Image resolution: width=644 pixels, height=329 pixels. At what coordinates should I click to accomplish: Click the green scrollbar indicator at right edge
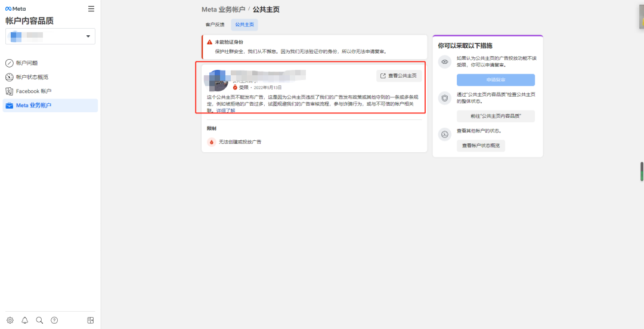[642, 171]
